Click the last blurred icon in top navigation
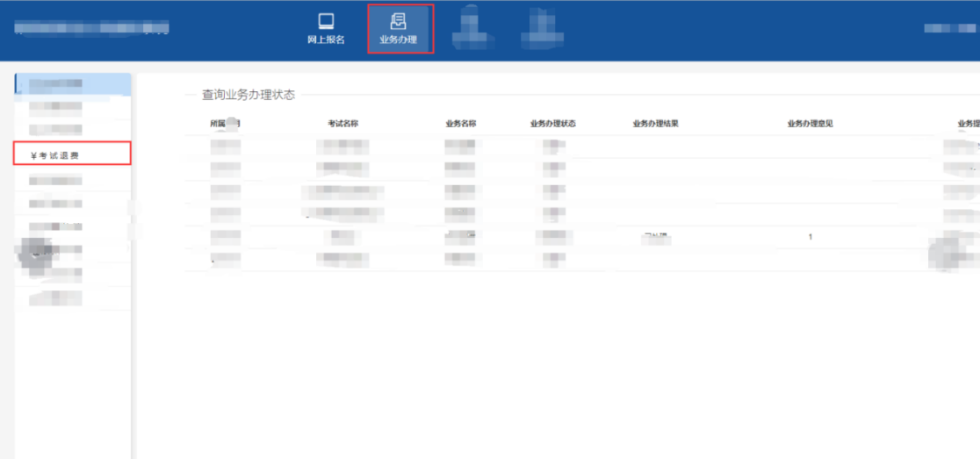This screenshot has width=980, height=459. point(541,28)
